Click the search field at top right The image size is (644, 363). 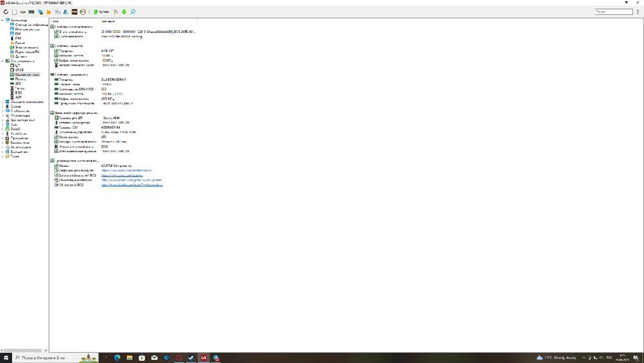click(614, 12)
